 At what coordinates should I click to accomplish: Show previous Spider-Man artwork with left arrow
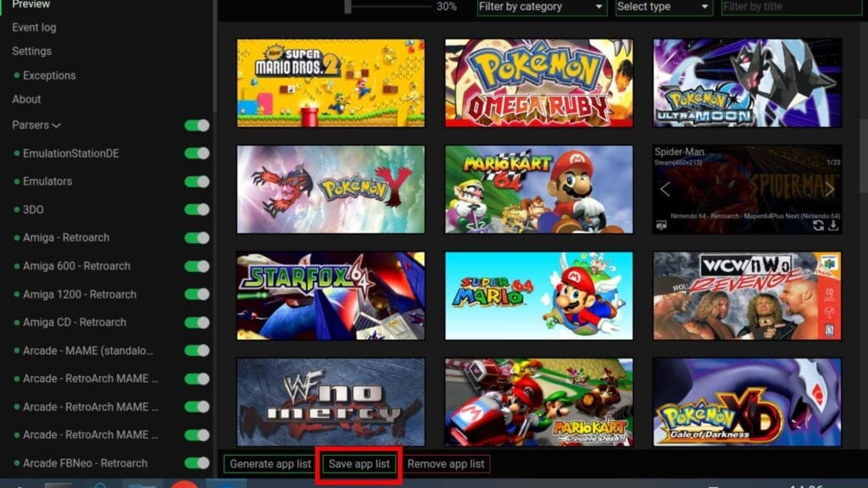[665, 189]
